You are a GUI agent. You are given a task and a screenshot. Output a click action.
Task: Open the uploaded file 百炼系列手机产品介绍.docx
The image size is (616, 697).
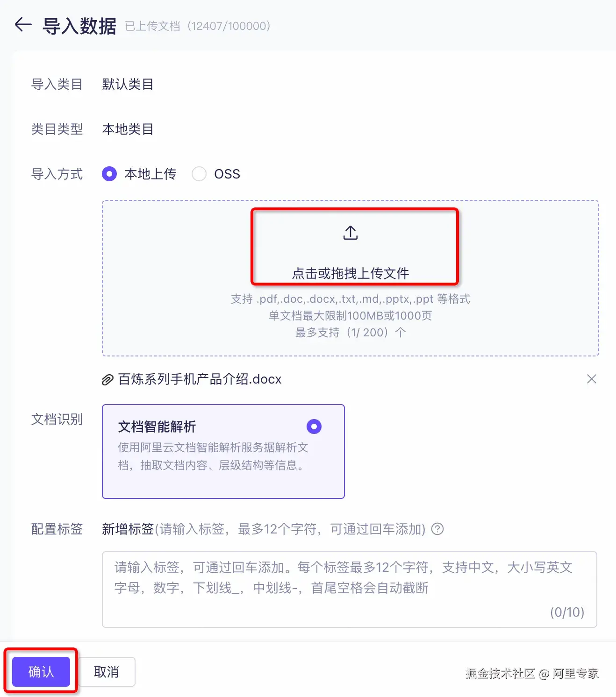(200, 379)
